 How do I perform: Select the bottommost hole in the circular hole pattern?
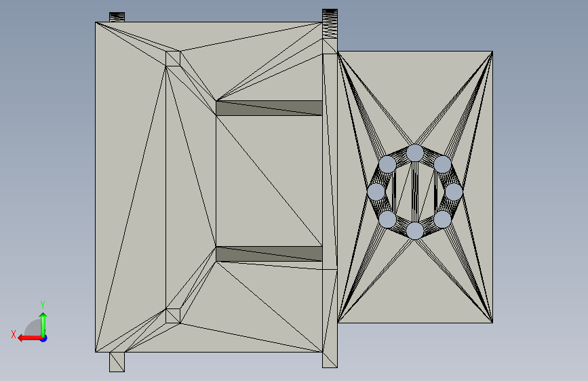[x=415, y=230]
